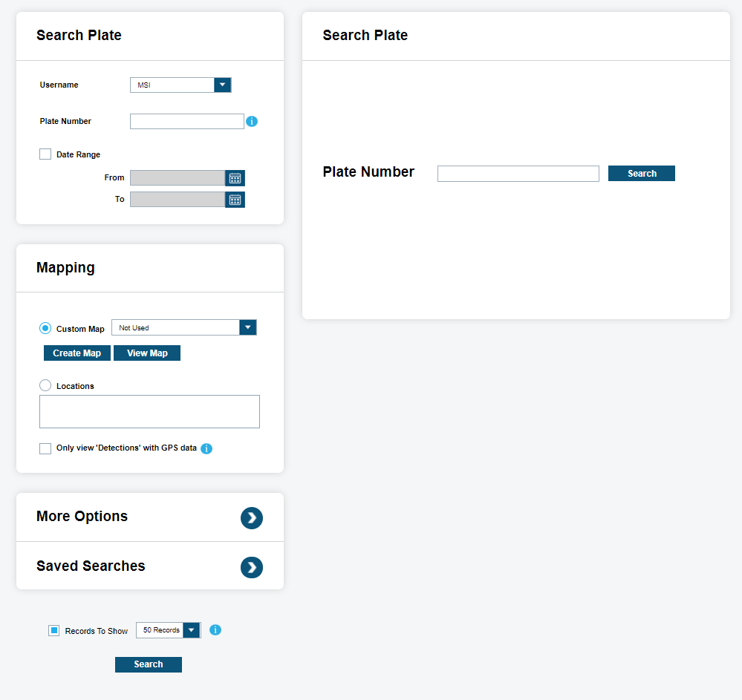Viewport: 742px width, 700px height.
Task: Click the Locations text box
Action: click(149, 411)
